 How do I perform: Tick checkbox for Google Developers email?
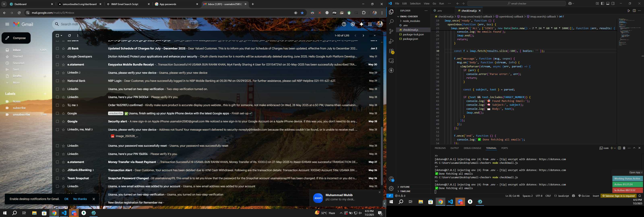[57, 57]
